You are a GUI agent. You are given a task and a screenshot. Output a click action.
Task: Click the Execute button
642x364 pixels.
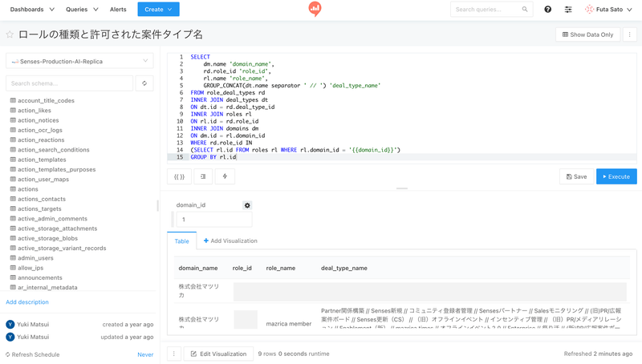point(616,176)
